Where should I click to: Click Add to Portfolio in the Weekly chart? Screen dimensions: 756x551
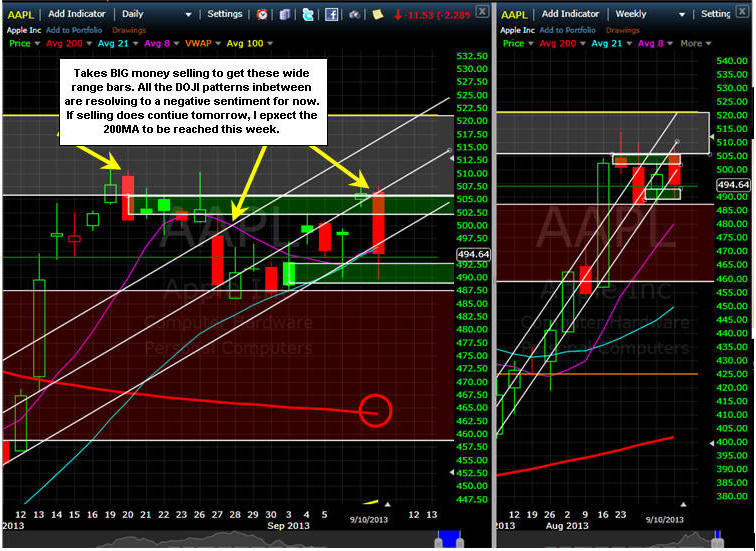pos(568,30)
